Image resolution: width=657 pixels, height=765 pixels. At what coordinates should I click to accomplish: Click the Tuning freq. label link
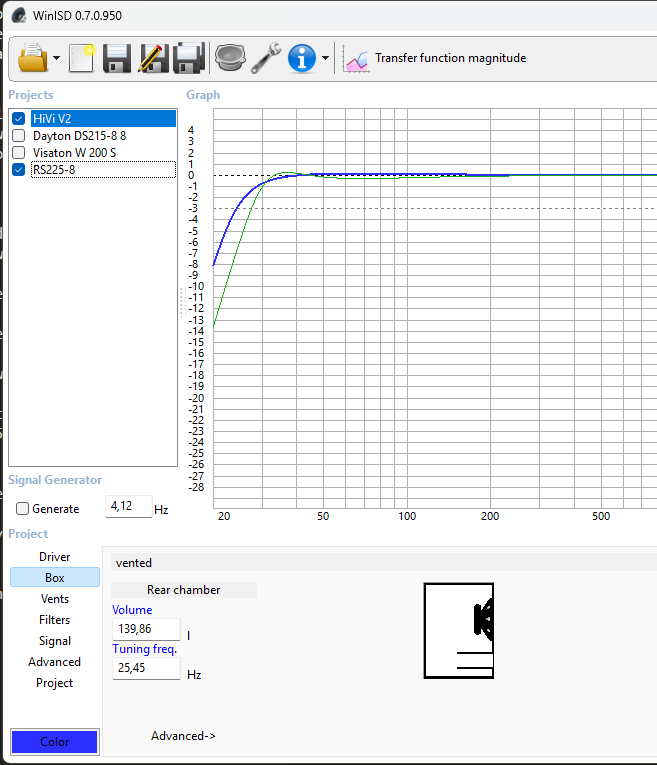tap(145, 649)
